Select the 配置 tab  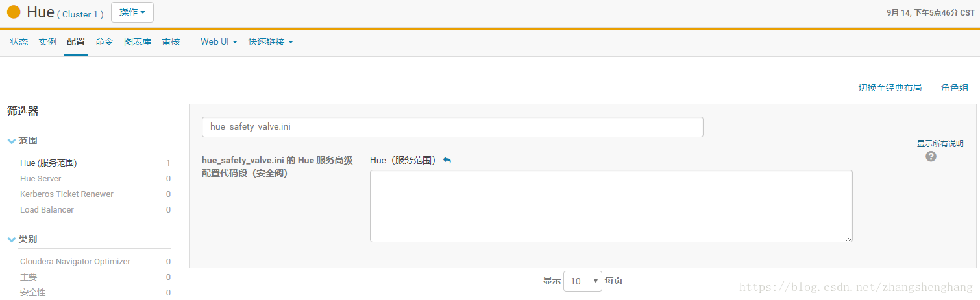(x=76, y=41)
